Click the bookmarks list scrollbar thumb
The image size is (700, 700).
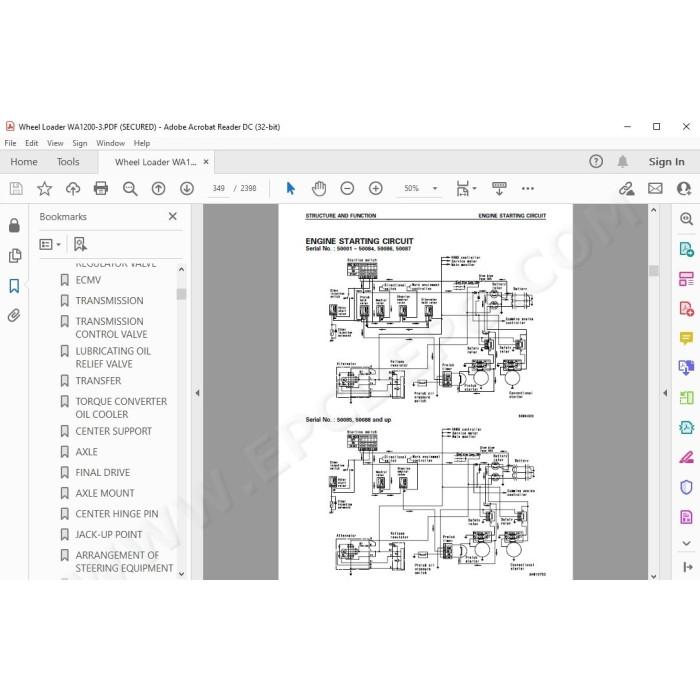181,294
